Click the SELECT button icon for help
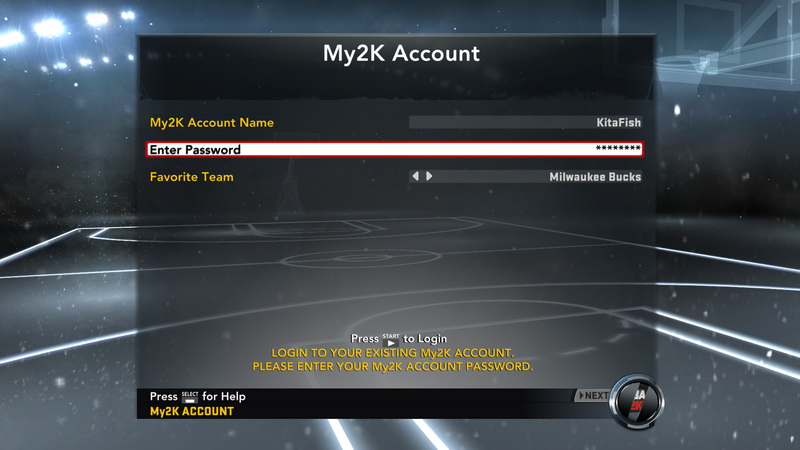 coord(190,397)
